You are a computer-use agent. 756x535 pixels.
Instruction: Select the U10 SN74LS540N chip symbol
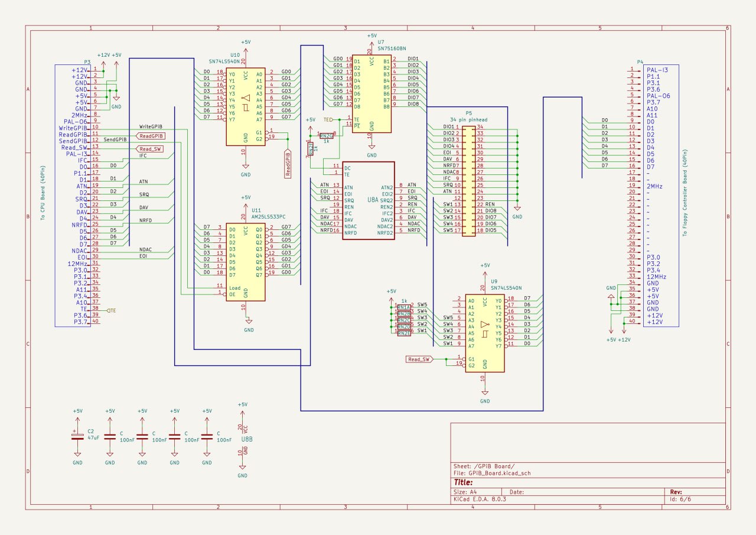[245, 106]
